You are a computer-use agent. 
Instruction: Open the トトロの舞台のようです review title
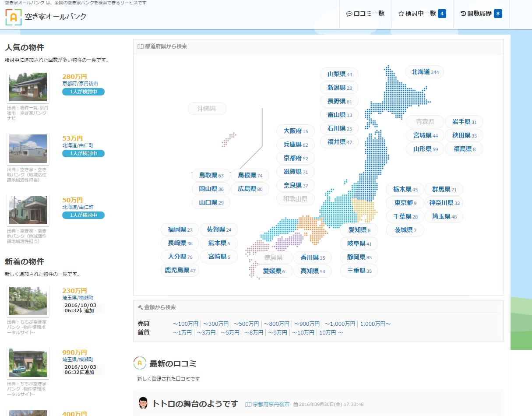pyautogui.click(x=195, y=404)
